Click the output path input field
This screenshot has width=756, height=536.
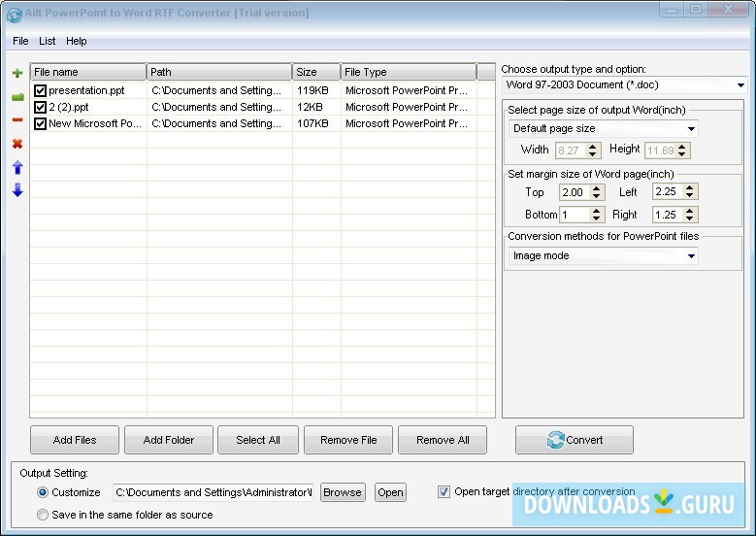pos(214,492)
